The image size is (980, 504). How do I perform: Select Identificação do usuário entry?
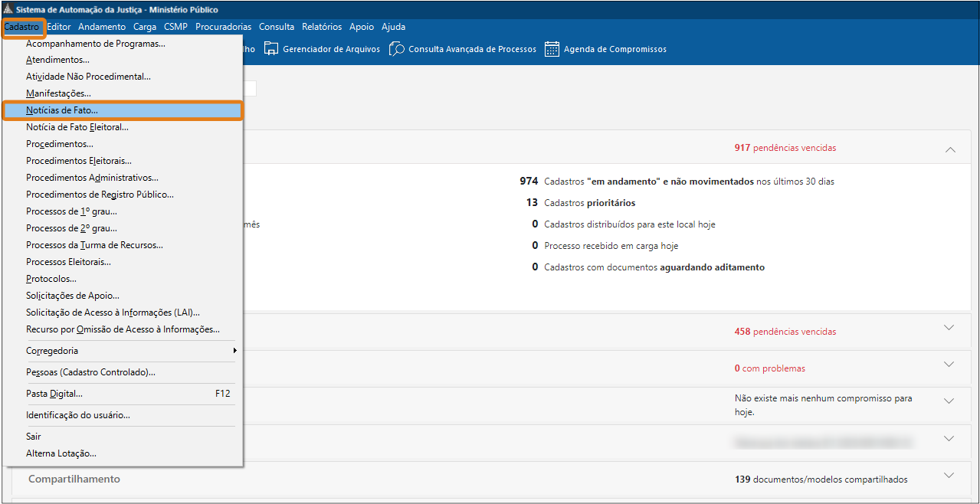click(123, 415)
